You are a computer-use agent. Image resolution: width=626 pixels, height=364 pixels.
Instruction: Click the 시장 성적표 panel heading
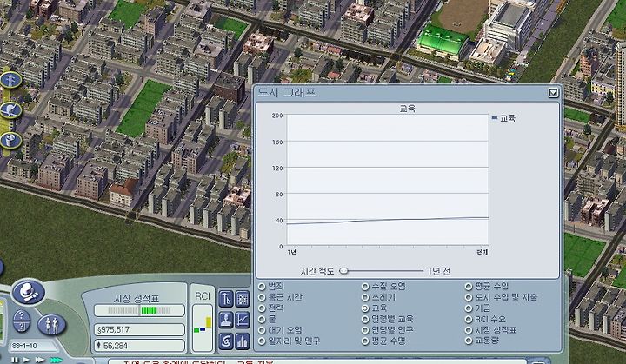[x=137, y=299]
